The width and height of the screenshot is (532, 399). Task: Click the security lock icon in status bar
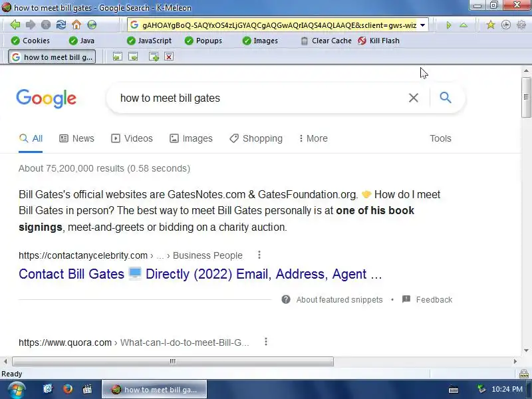click(524, 374)
